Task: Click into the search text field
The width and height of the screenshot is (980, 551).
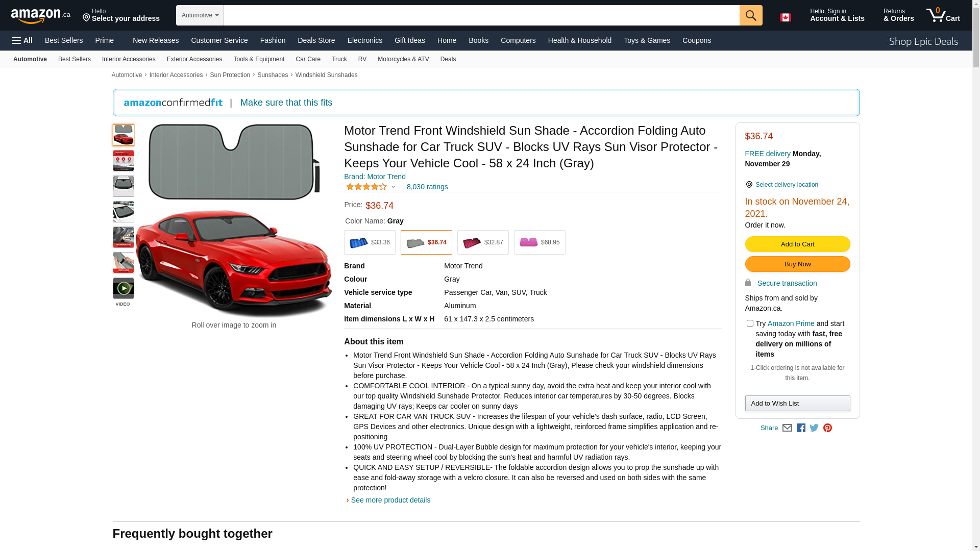Action: coord(481,15)
